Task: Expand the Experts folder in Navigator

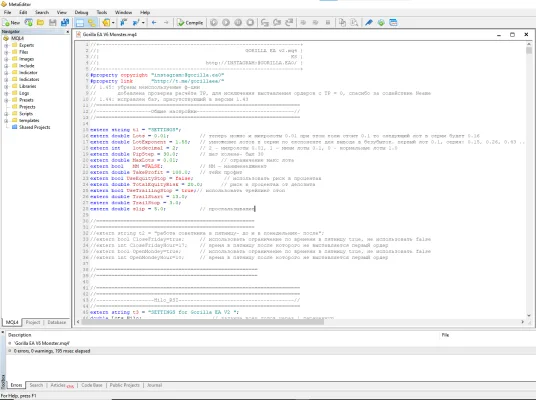Action: pos(6,45)
